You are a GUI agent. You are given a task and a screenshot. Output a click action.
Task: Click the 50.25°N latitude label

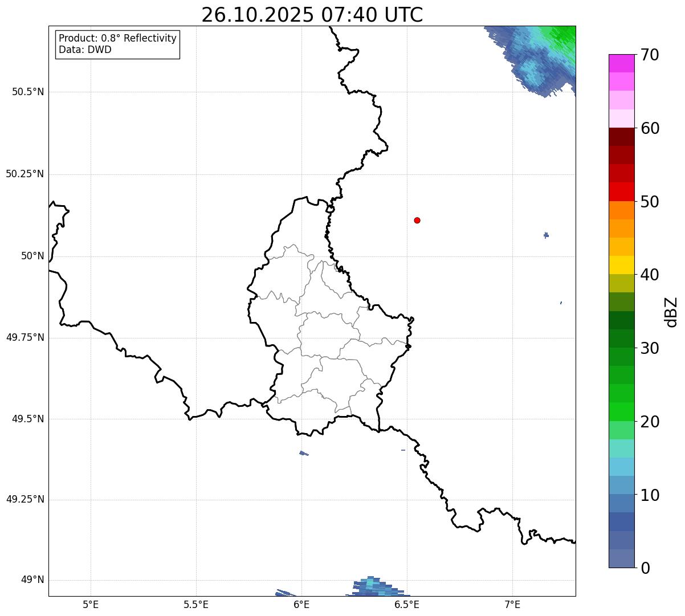(25, 174)
